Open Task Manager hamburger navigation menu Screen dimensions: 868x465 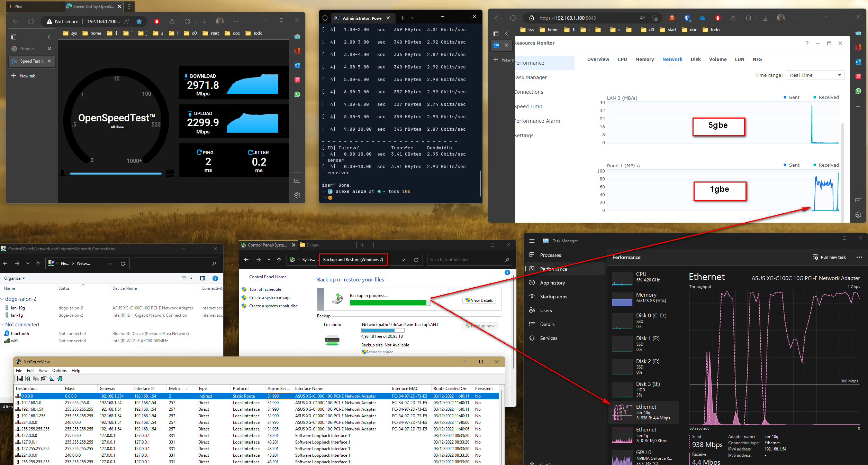pos(532,241)
